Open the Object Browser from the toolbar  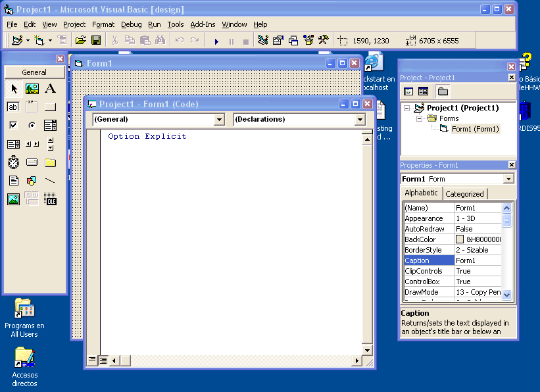308,39
